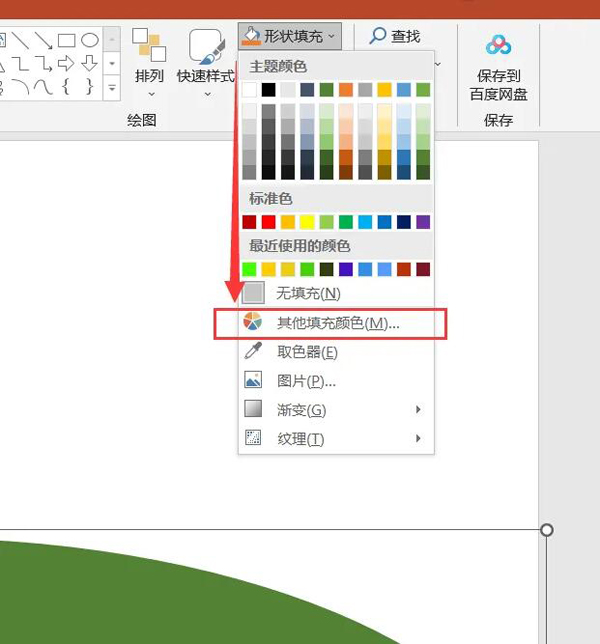Select the right block arrow shape
The image size is (600, 644).
(x=66, y=64)
